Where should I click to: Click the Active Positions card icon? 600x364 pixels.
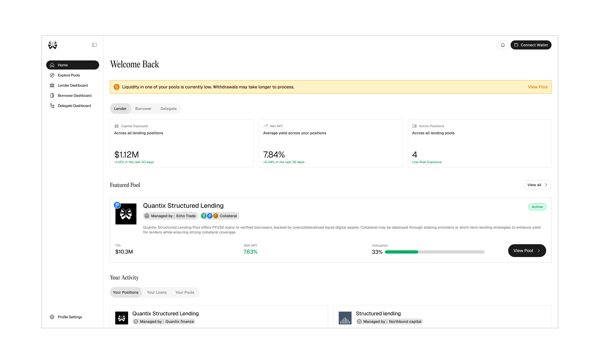(x=414, y=126)
